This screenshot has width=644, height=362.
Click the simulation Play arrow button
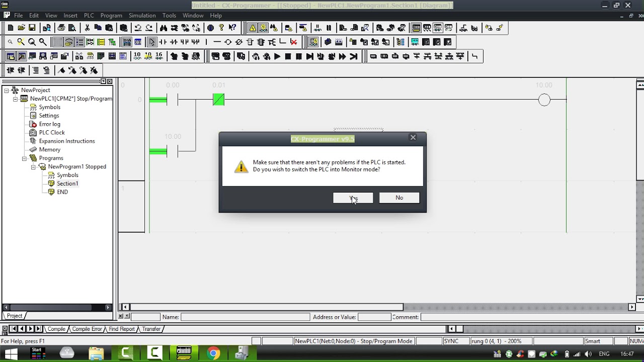click(x=277, y=56)
